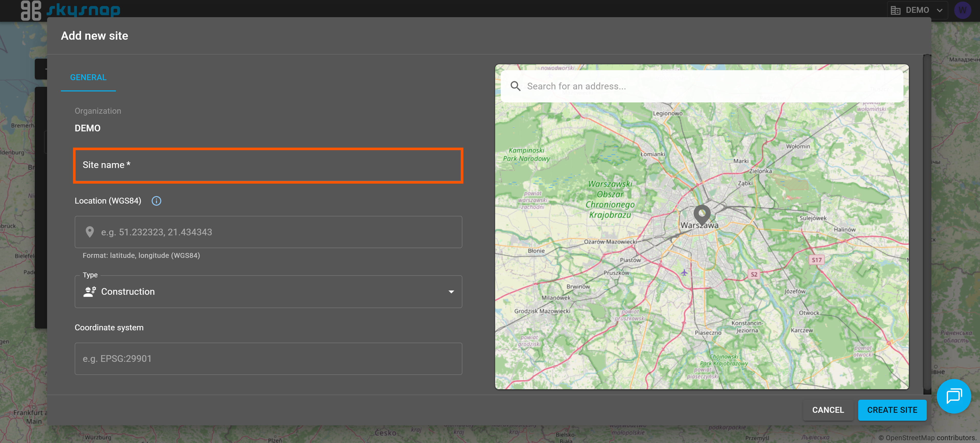Click the 'Sulejówek' label on the map

click(x=813, y=218)
